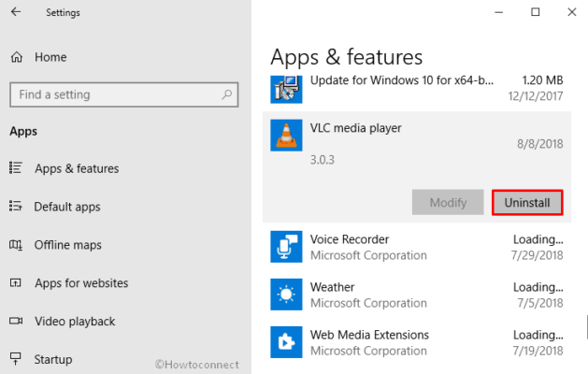The height and width of the screenshot is (374, 588).
Task: Click the 12/12/2017 update date
Action: pyautogui.click(x=536, y=96)
